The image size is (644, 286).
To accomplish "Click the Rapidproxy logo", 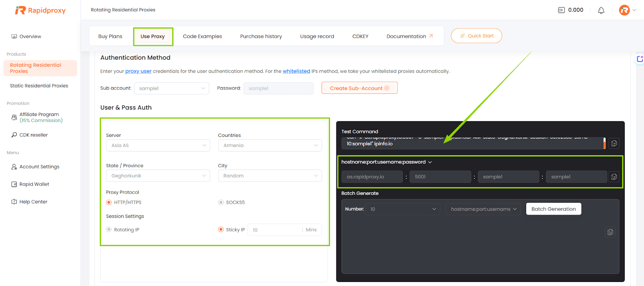I will pyautogui.click(x=40, y=10).
